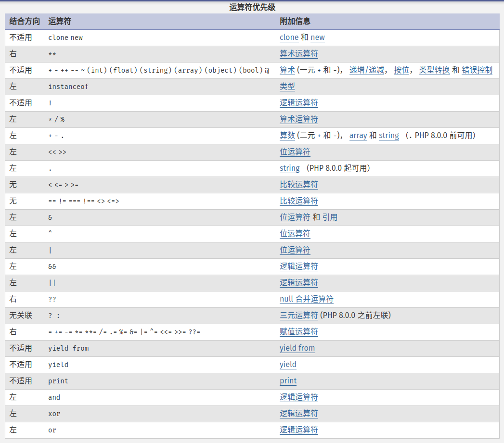Open the 错误控制 link
The image size is (504, 443).
[x=477, y=70]
